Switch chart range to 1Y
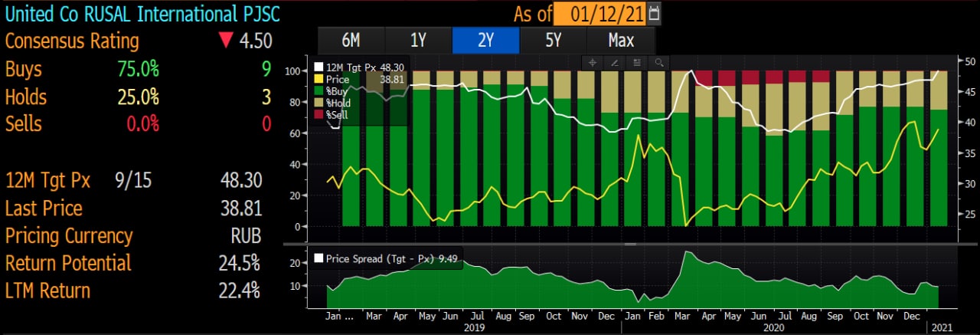Screen dimensions: 980x335 418,41
